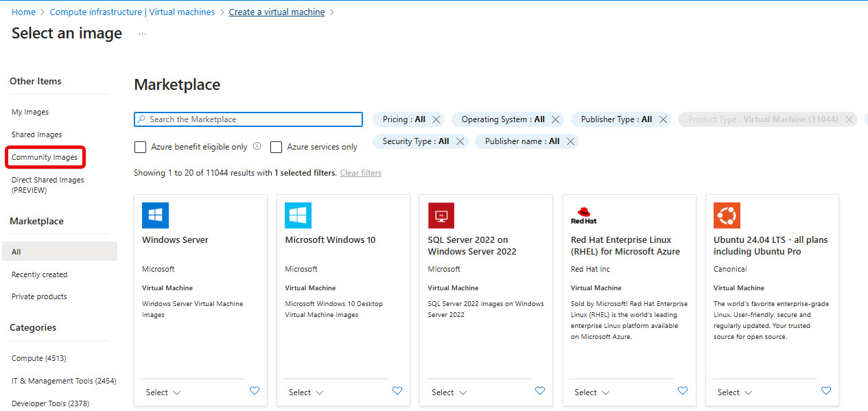
Task: Select Recently created under Marketplace
Action: coord(40,274)
